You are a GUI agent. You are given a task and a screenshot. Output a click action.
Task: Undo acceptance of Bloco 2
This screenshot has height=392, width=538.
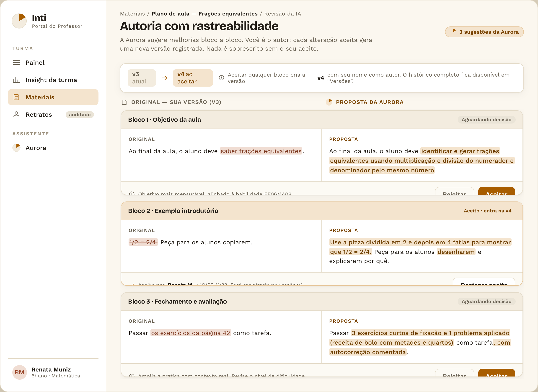[x=484, y=282]
